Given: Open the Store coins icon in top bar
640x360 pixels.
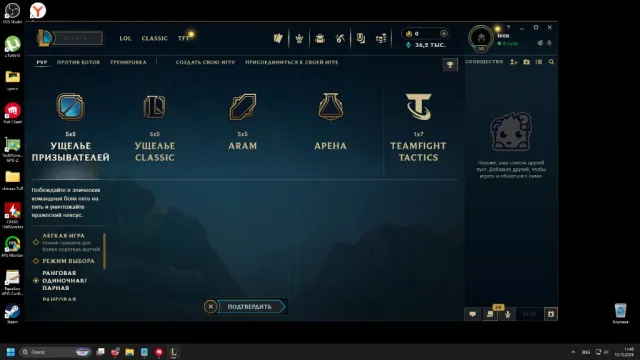Looking at the screenshot, I should [381, 38].
